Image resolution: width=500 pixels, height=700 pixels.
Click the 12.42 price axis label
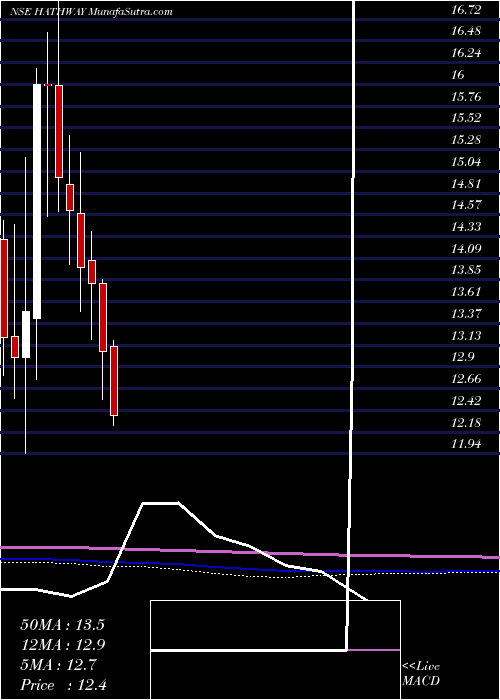click(x=466, y=400)
